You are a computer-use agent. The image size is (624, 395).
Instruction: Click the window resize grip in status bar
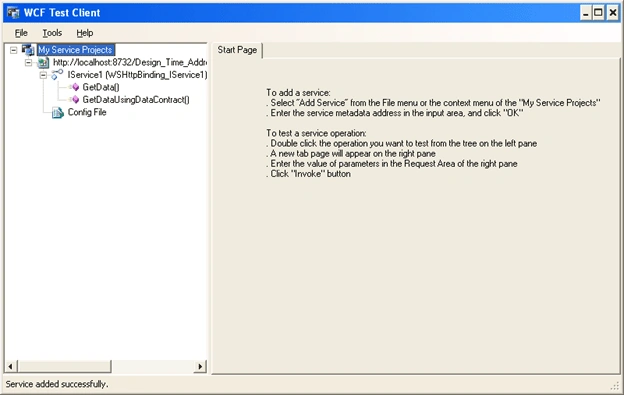click(x=615, y=385)
